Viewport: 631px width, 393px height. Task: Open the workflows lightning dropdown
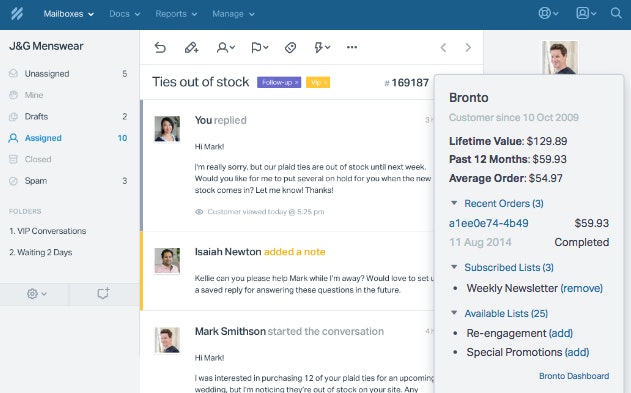(x=322, y=47)
